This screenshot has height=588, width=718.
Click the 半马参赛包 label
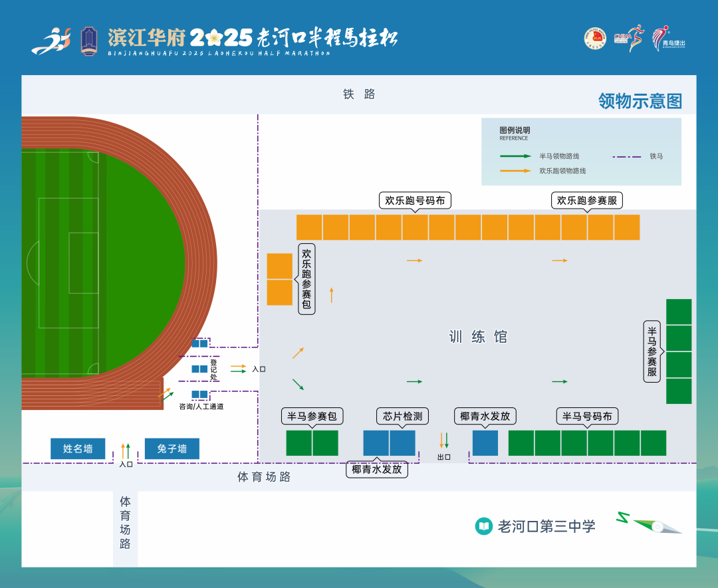click(x=312, y=417)
